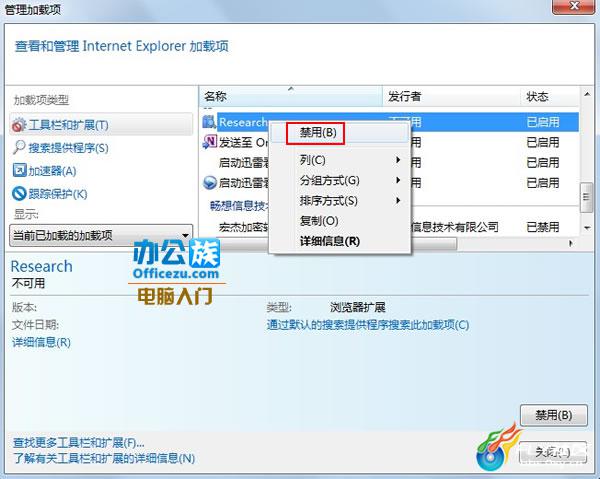
Task: Select Accelerators type (加速器)
Action: point(44,171)
